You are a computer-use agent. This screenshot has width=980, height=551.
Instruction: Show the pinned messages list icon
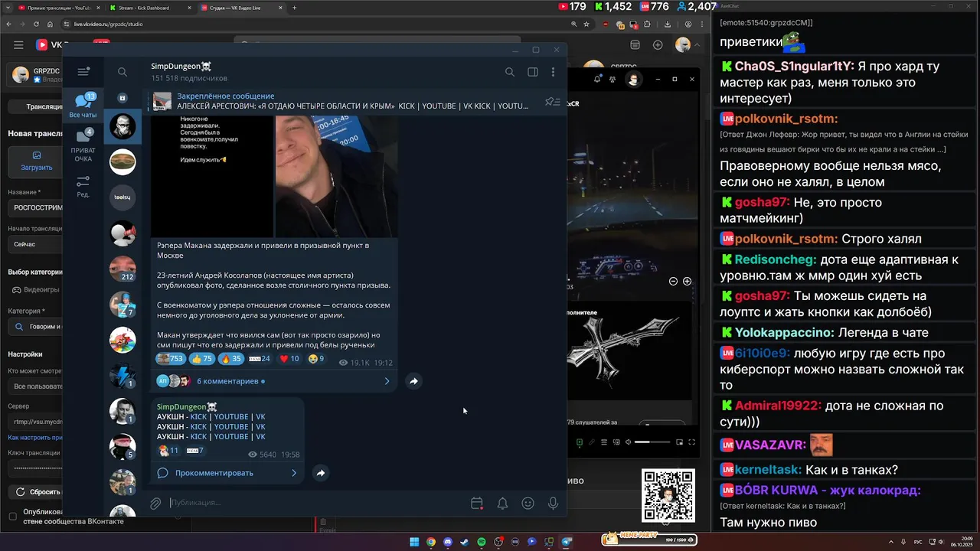tap(552, 102)
